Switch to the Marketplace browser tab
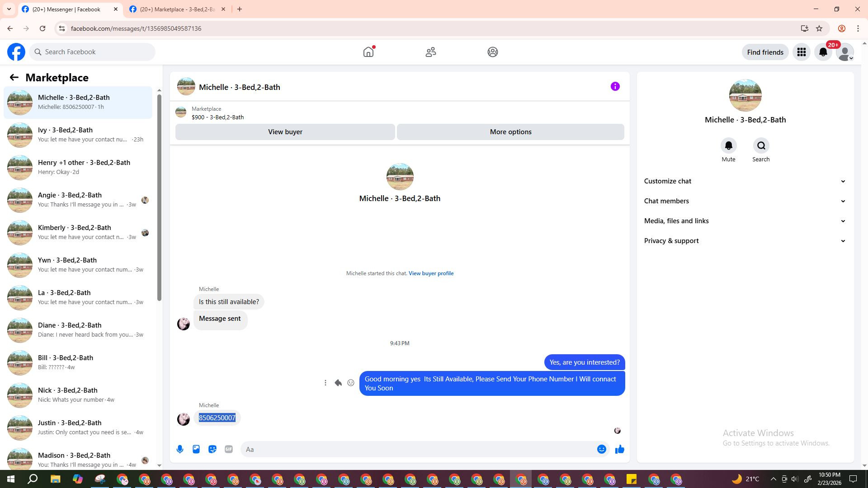The width and height of the screenshot is (868, 488). 177,9
